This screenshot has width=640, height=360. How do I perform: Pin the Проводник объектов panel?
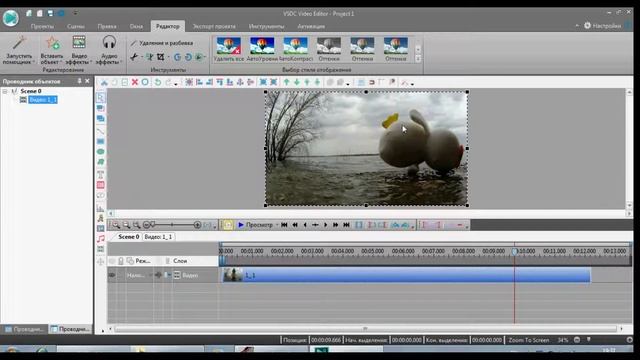click(79, 81)
